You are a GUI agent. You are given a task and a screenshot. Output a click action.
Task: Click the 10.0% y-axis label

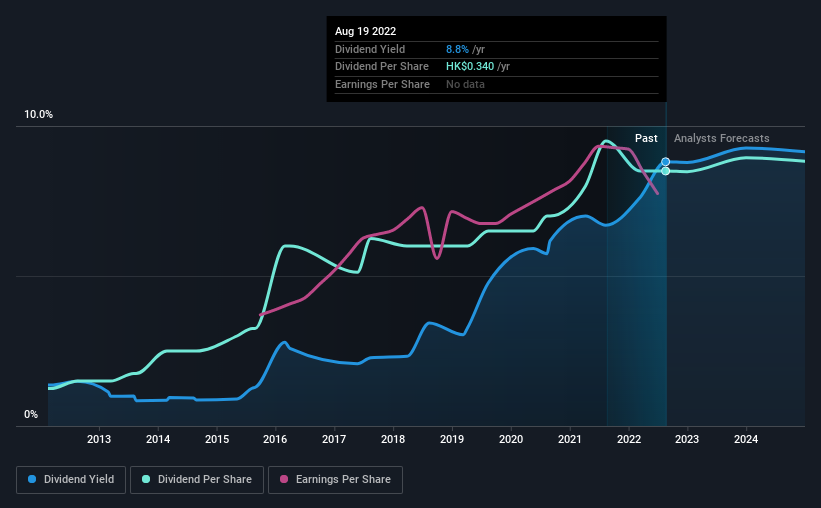tap(39, 115)
